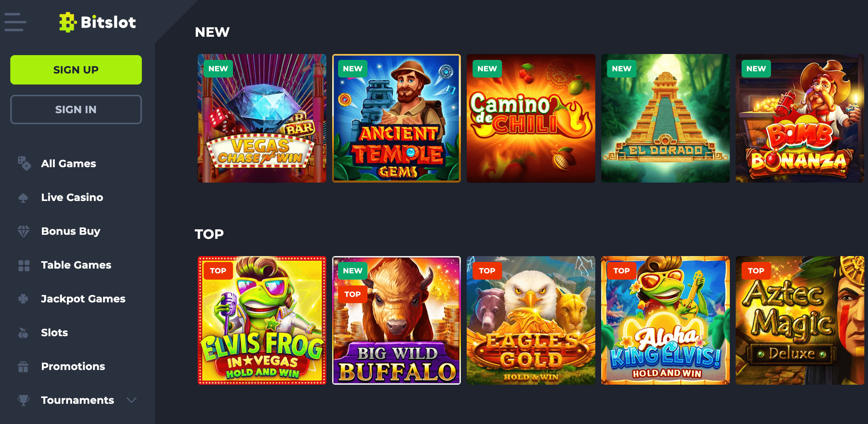Click the spade icon beside Live Casino

(23, 198)
